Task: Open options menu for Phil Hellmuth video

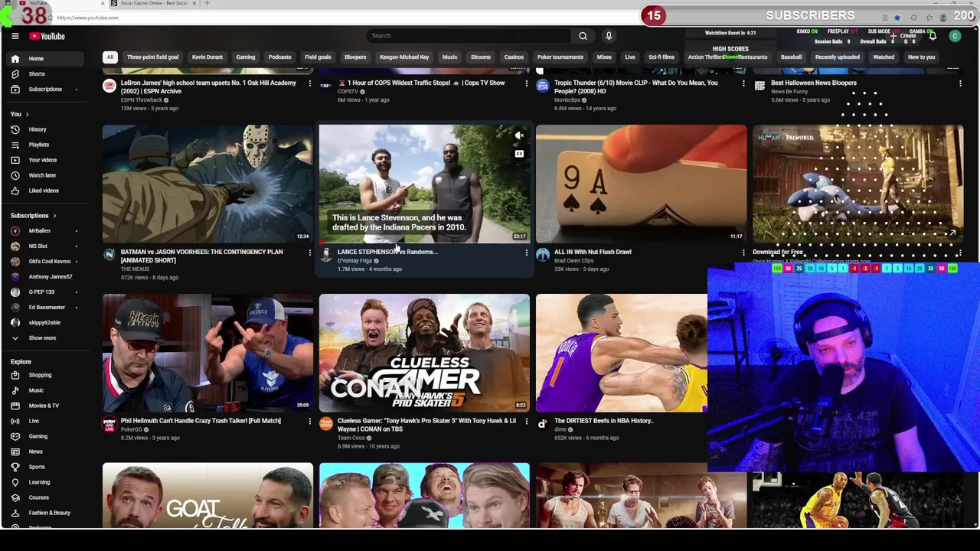Action: (x=309, y=421)
